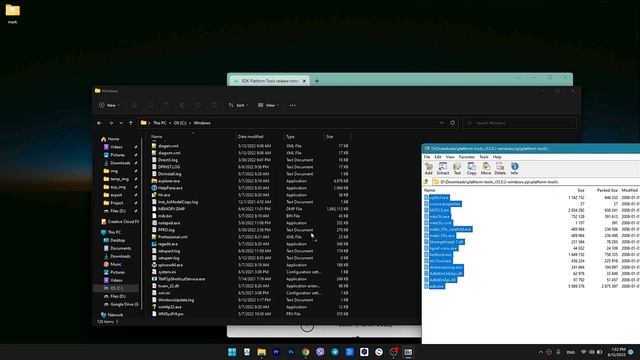Select the Network item in navigation pane
Viewport: 640px width, 360px height.
tap(112, 315)
